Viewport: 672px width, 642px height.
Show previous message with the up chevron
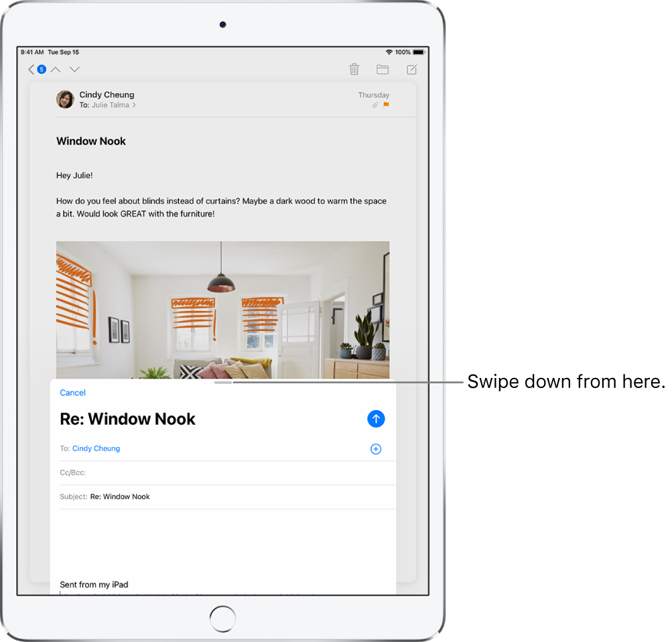click(56, 69)
